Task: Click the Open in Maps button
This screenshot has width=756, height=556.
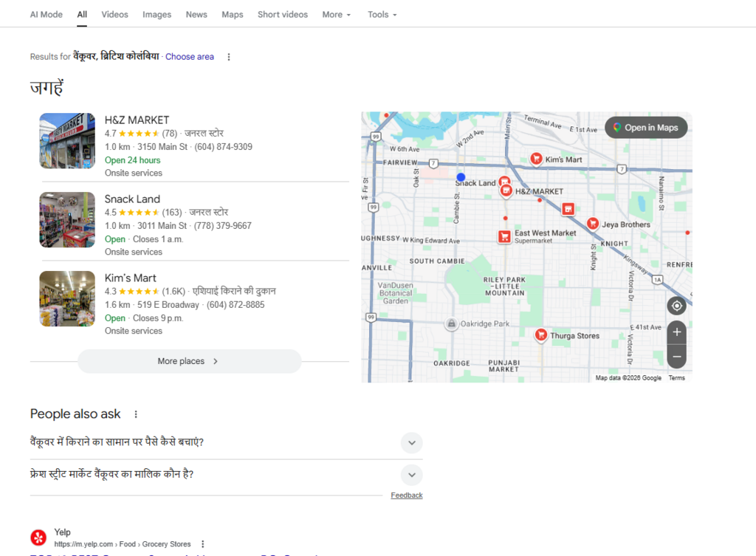Action: coord(645,127)
